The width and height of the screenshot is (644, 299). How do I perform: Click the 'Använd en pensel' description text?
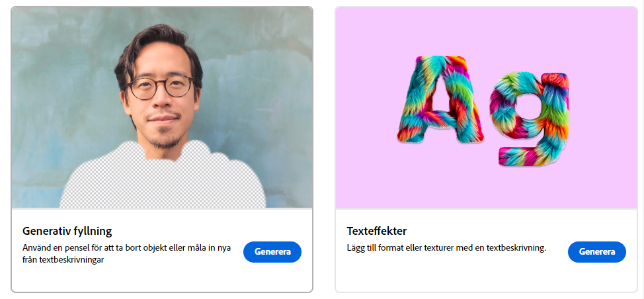point(126,248)
